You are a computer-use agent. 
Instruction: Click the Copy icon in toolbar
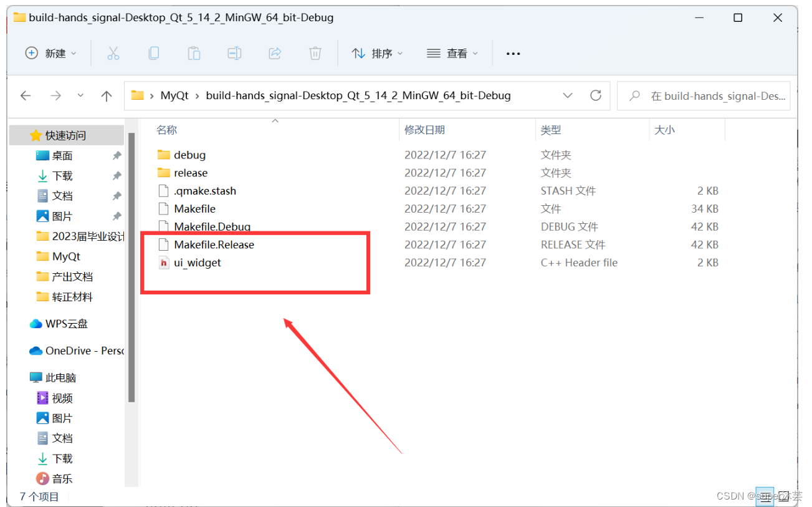click(153, 54)
